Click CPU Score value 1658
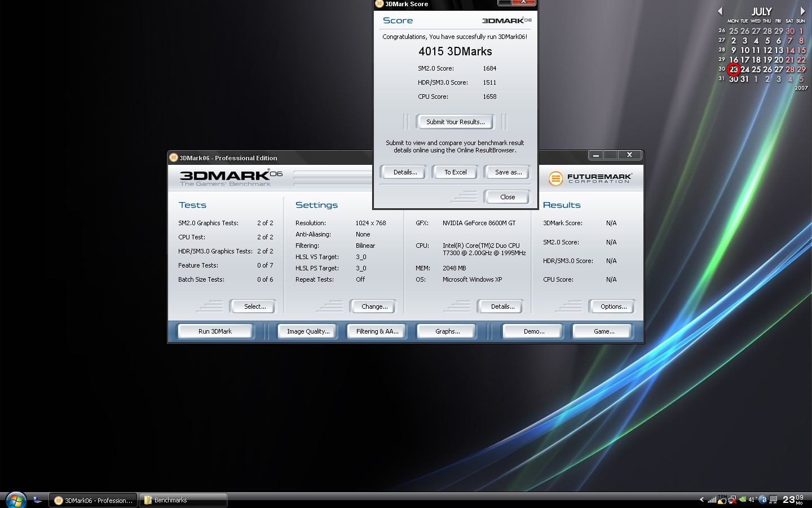The height and width of the screenshot is (508, 812). click(x=489, y=97)
